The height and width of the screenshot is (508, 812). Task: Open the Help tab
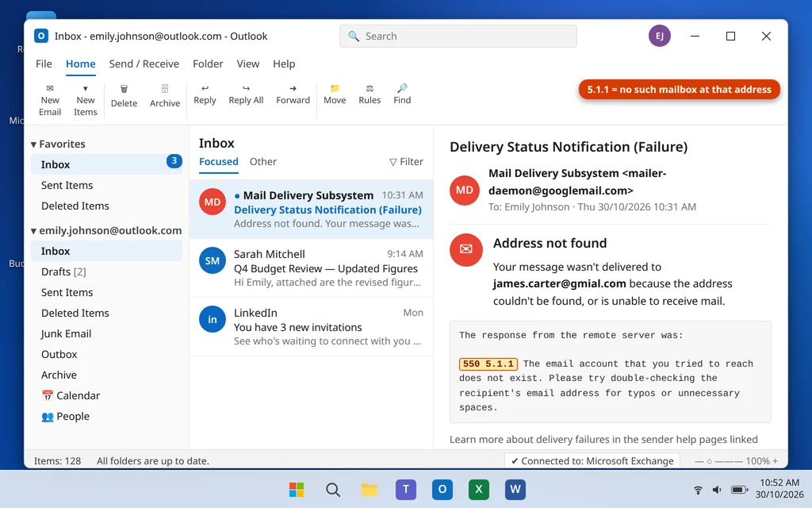click(284, 63)
